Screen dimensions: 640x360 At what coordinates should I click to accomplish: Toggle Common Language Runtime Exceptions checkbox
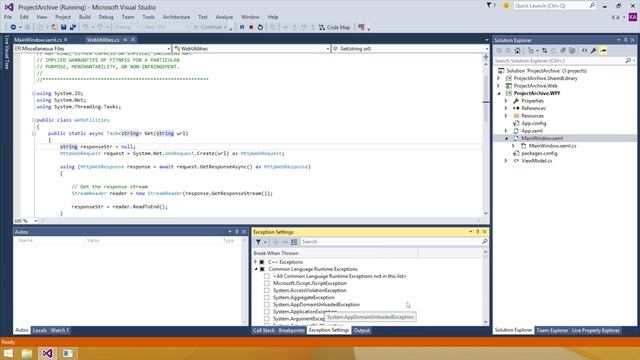[262, 269]
